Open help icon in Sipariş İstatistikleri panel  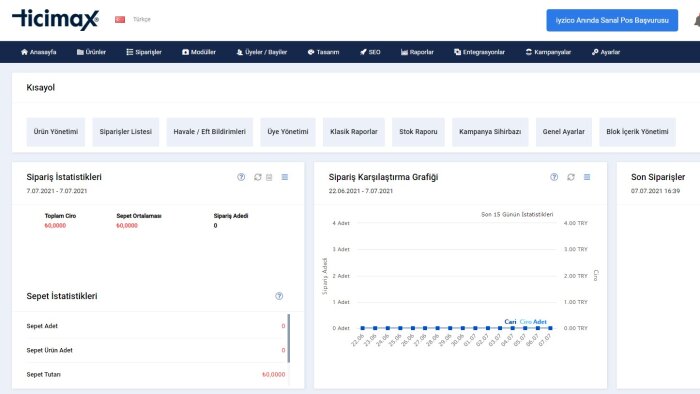(241, 177)
